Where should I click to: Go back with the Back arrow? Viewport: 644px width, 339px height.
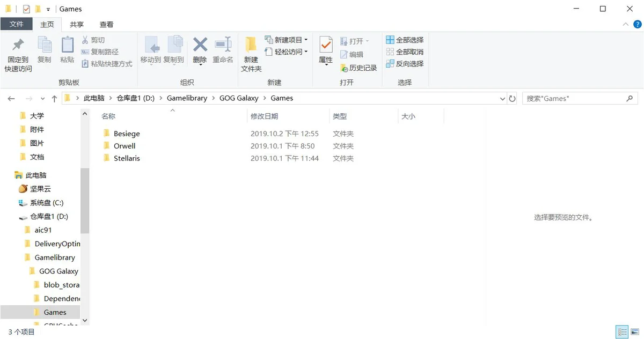click(x=11, y=99)
